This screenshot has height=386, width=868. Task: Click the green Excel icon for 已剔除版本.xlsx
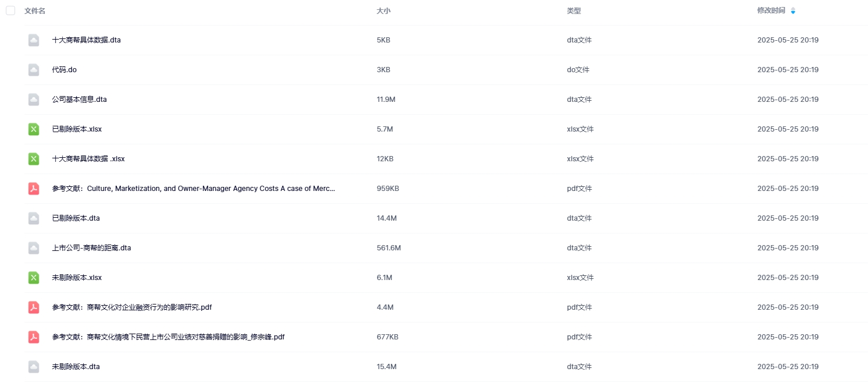point(34,129)
